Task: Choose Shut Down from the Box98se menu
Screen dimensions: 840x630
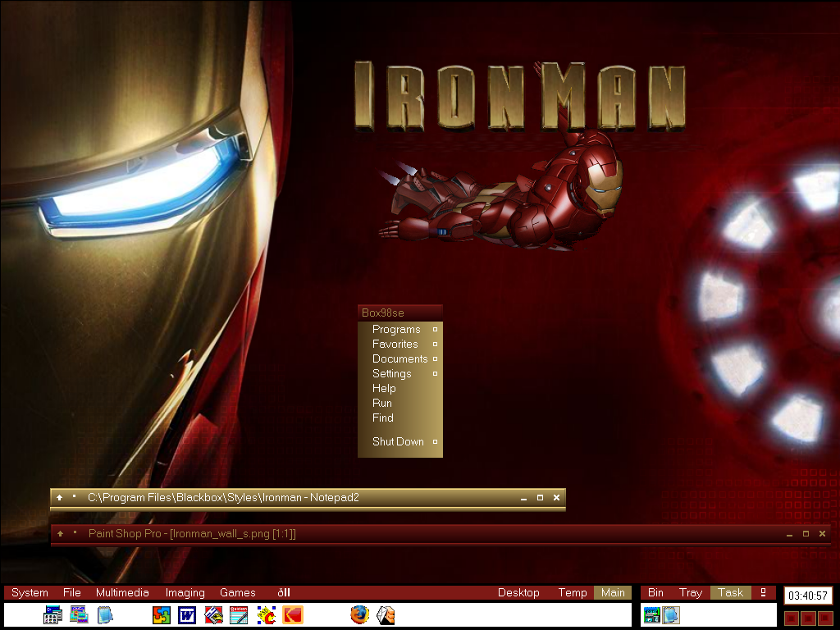Action: pos(400,442)
